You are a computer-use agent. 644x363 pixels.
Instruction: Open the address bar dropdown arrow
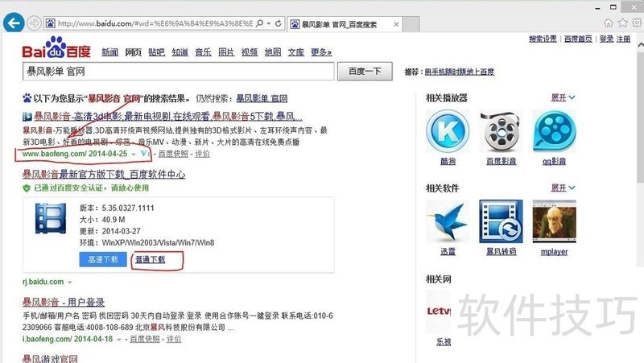(269, 23)
